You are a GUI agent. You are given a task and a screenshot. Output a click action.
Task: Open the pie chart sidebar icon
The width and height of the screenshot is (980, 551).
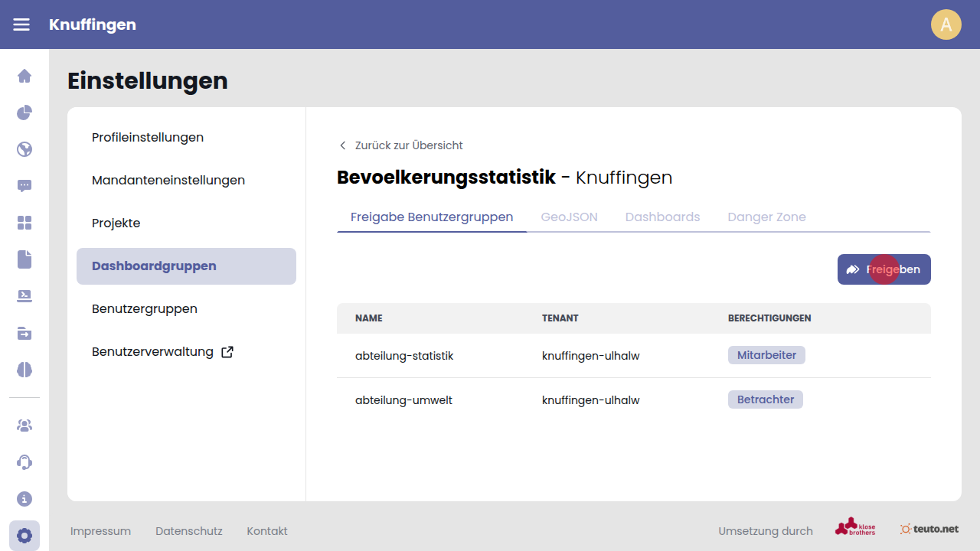24,112
